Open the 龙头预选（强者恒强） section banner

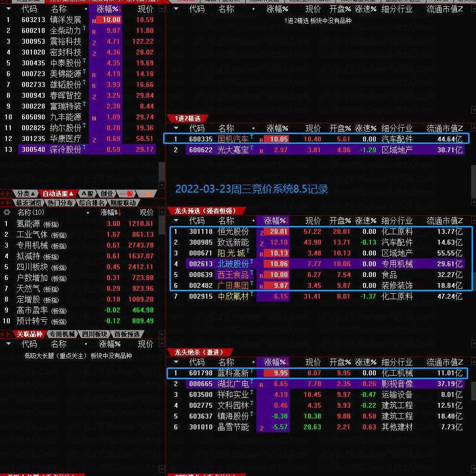pos(205,209)
